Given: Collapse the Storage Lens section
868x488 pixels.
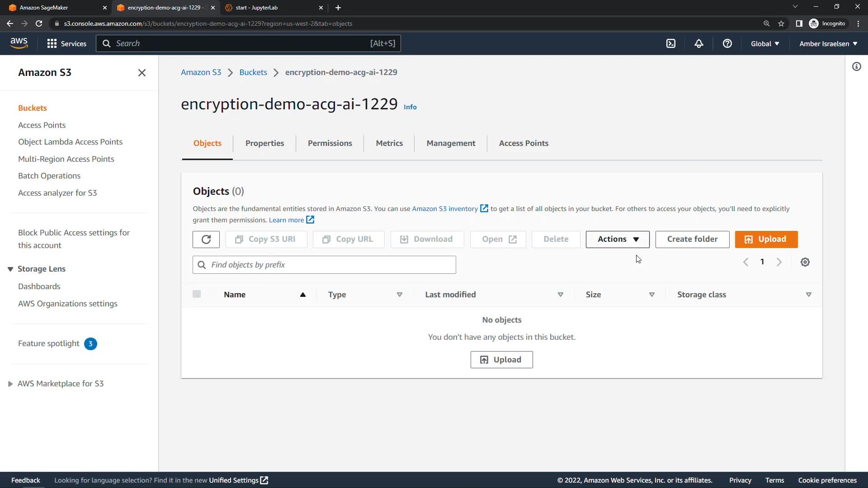Looking at the screenshot, I should [x=10, y=269].
